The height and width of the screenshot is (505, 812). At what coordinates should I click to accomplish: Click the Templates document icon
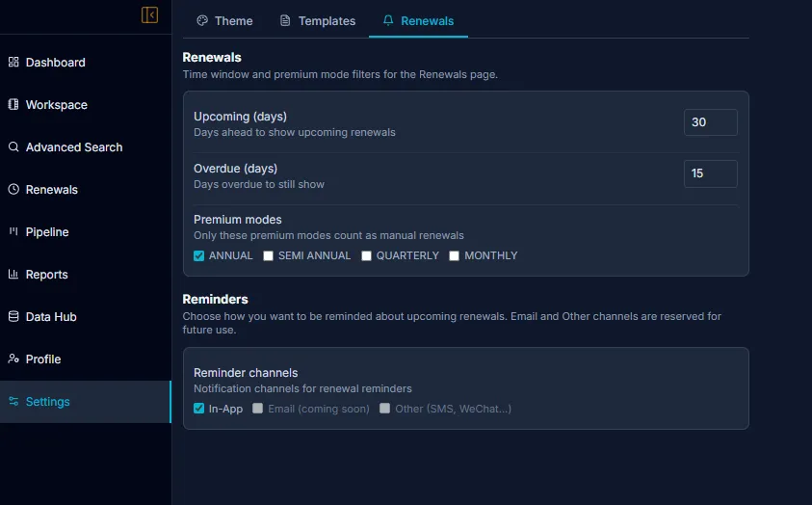pos(285,20)
